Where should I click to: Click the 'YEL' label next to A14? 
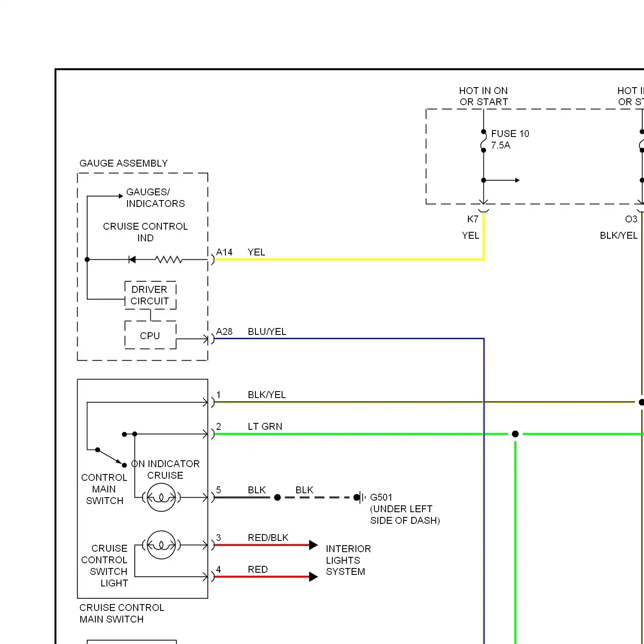coord(256,252)
